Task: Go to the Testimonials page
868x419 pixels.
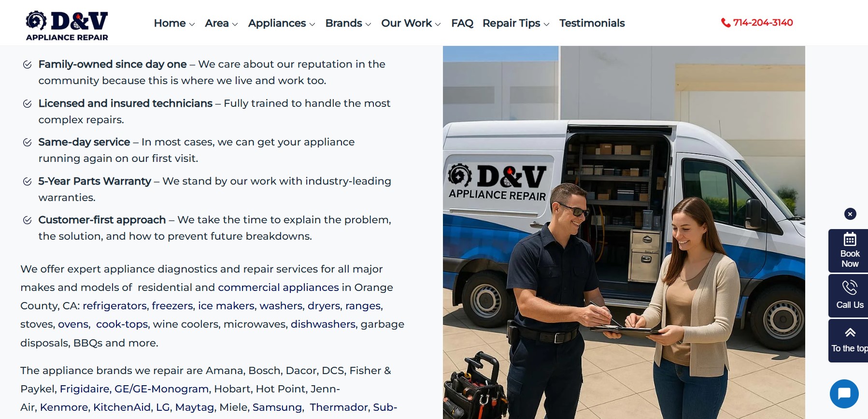Action: pos(592,23)
